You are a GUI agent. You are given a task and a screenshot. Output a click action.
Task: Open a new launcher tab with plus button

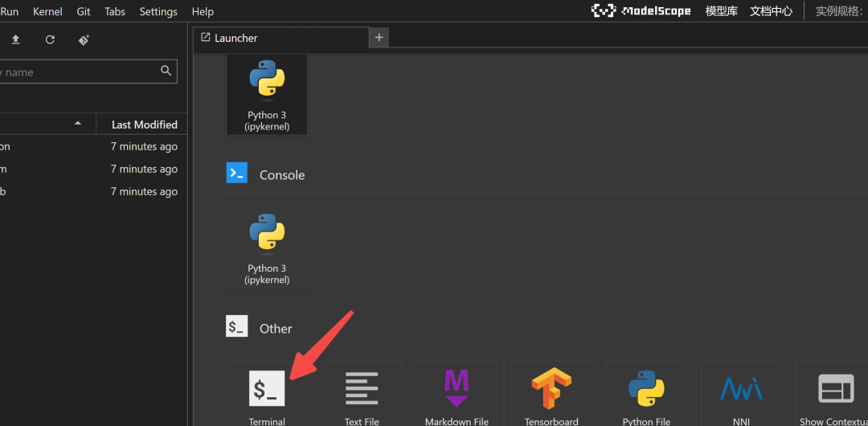(379, 38)
